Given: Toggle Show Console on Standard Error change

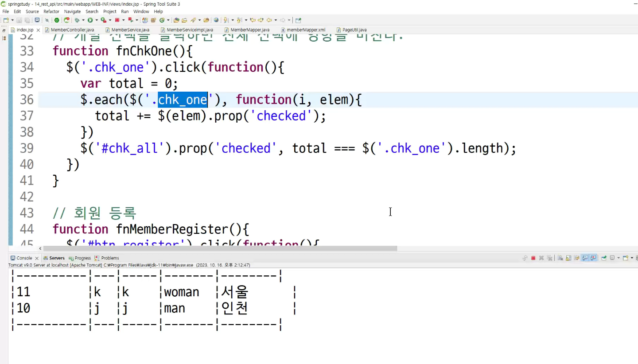Looking at the screenshot, I should tap(593, 258).
